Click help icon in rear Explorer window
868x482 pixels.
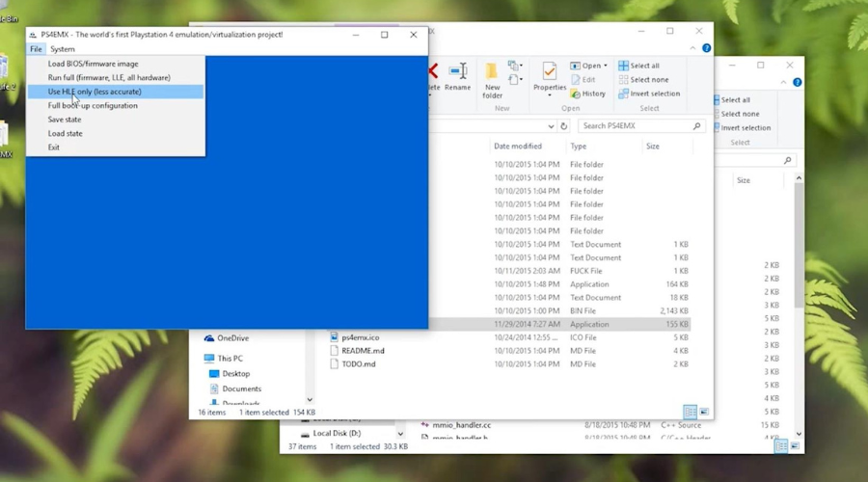click(x=798, y=83)
